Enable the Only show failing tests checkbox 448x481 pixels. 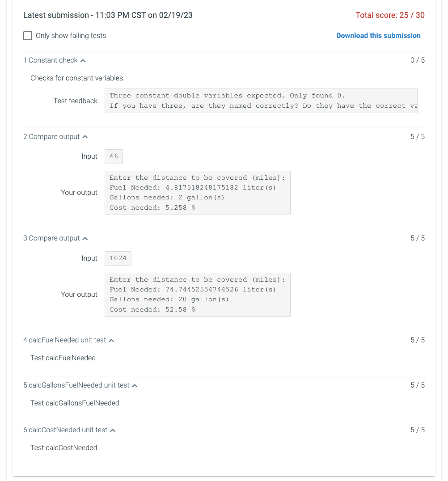tap(28, 36)
